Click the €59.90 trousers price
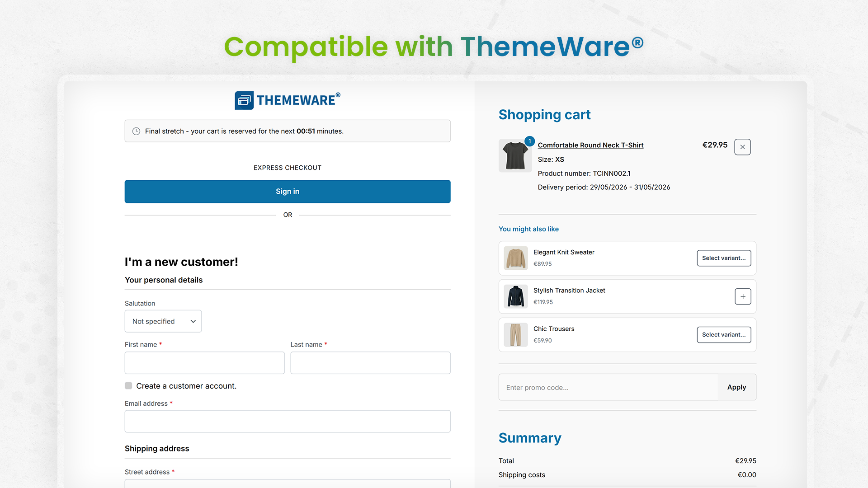868x488 pixels. click(542, 341)
